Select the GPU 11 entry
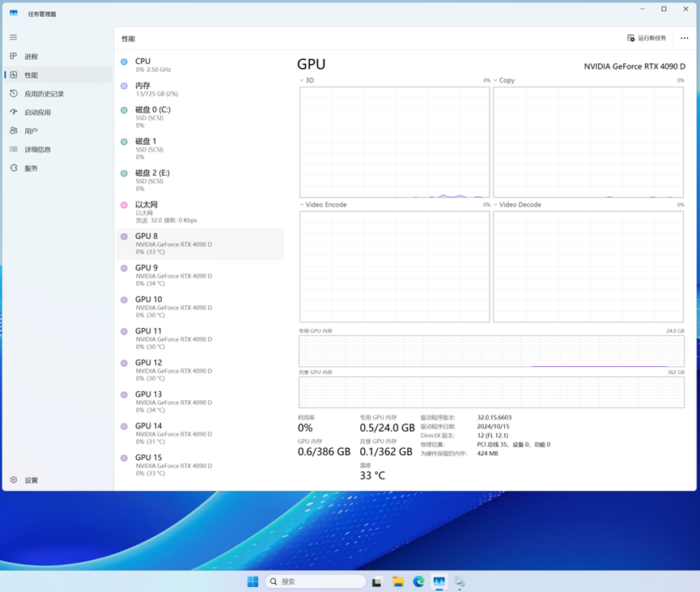The image size is (700, 592). pyautogui.click(x=200, y=339)
